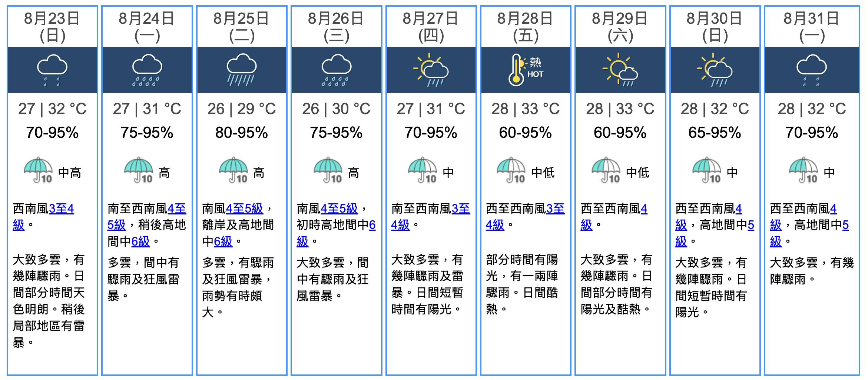Select the 8月26日 (三) date header
This screenshot has width=868, height=380.
tap(336, 27)
